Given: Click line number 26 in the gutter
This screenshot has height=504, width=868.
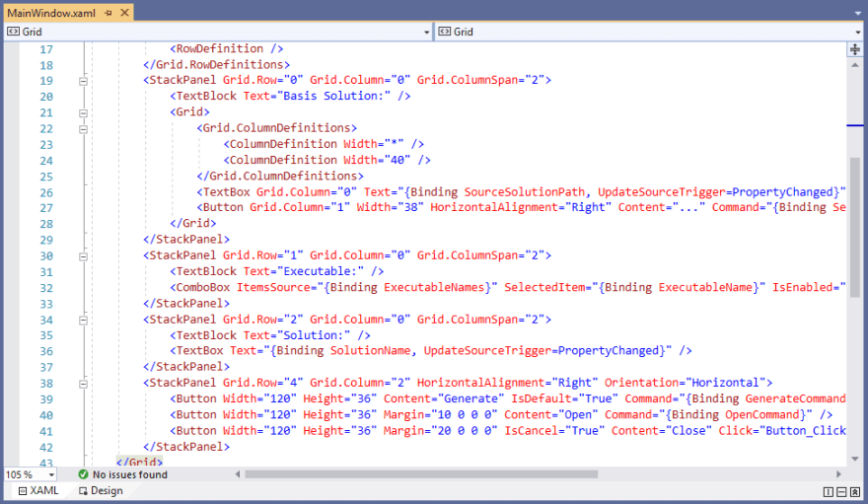Looking at the screenshot, I should click(x=46, y=193).
